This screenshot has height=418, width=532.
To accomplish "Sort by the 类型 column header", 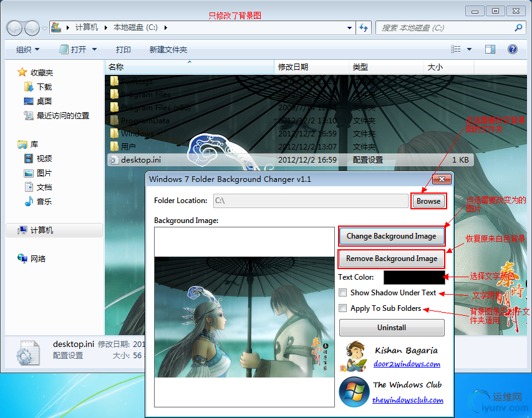I will click(386, 67).
